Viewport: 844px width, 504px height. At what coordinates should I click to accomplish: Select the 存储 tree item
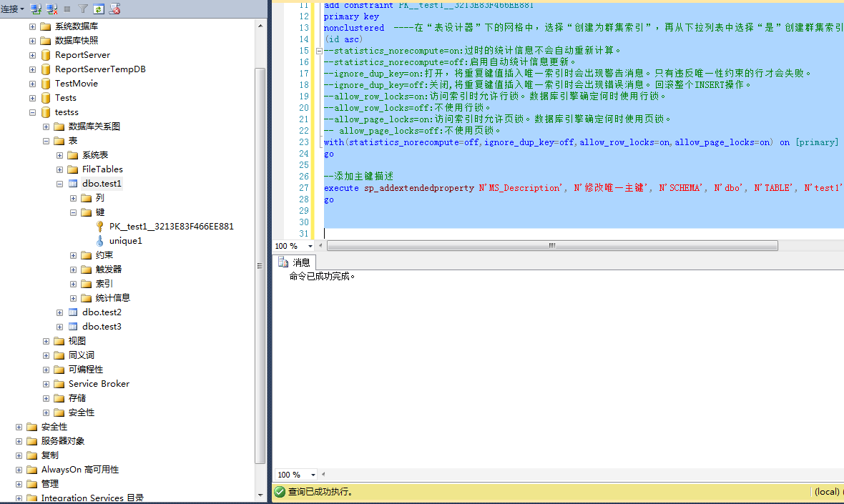(x=77, y=398)
